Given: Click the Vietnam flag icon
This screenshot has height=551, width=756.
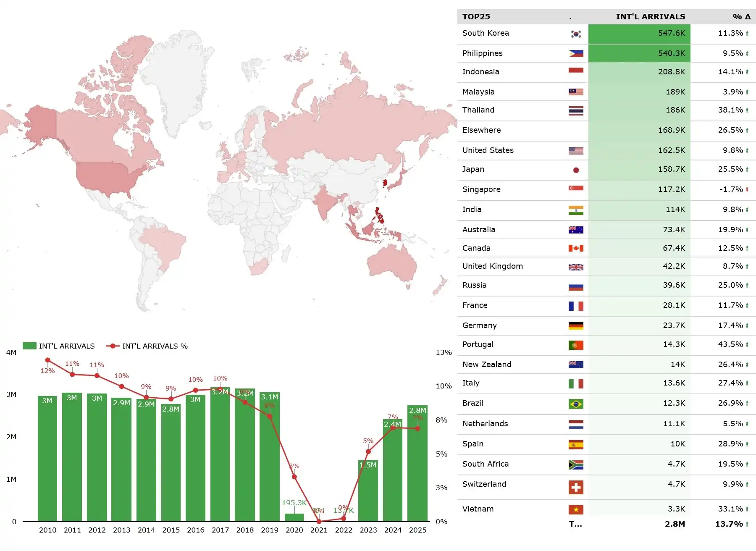Looking at the screenshot, I should click(576, 509).
